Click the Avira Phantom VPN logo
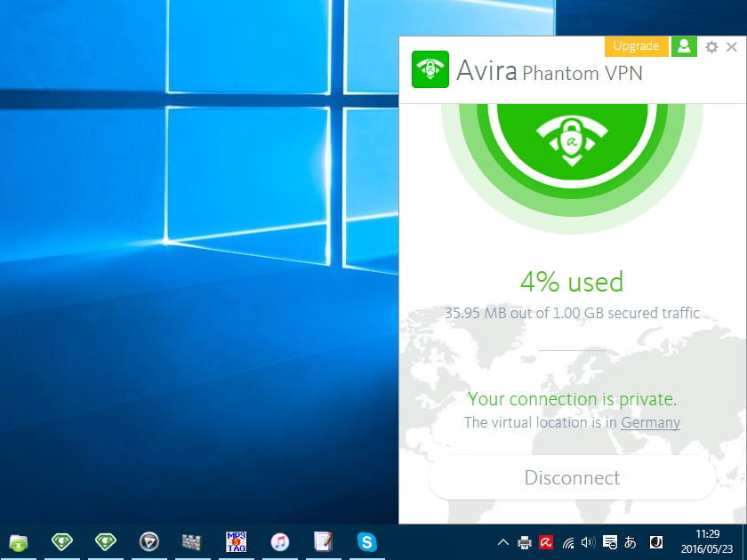The width and height of the screenshot is (747, 560). (x=430, y=69)
